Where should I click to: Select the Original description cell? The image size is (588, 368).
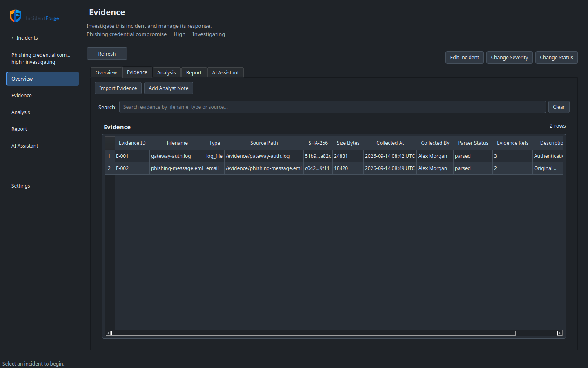(x=548, y=168)
